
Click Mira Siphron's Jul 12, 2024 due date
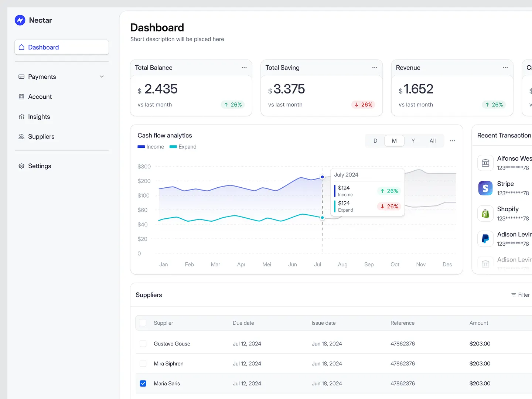pyautogui.click(x=247, y=364)
